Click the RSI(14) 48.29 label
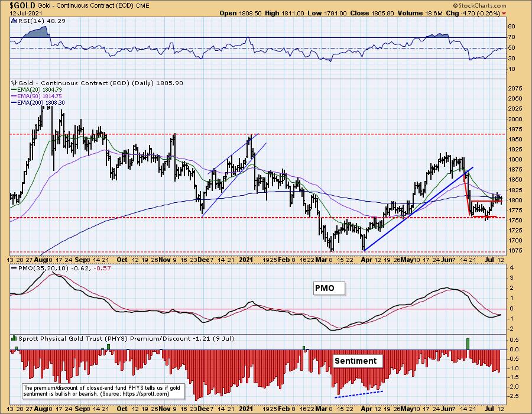Viewport: 532px width, 414px height. point(41,21)
